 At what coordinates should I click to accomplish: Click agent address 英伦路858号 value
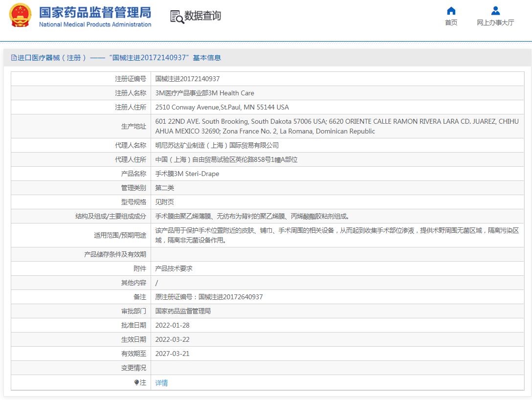point(226,159)
